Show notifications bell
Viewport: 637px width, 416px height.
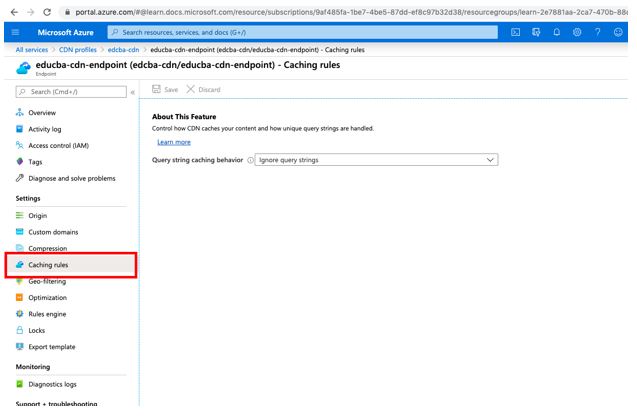click(557, 32)
